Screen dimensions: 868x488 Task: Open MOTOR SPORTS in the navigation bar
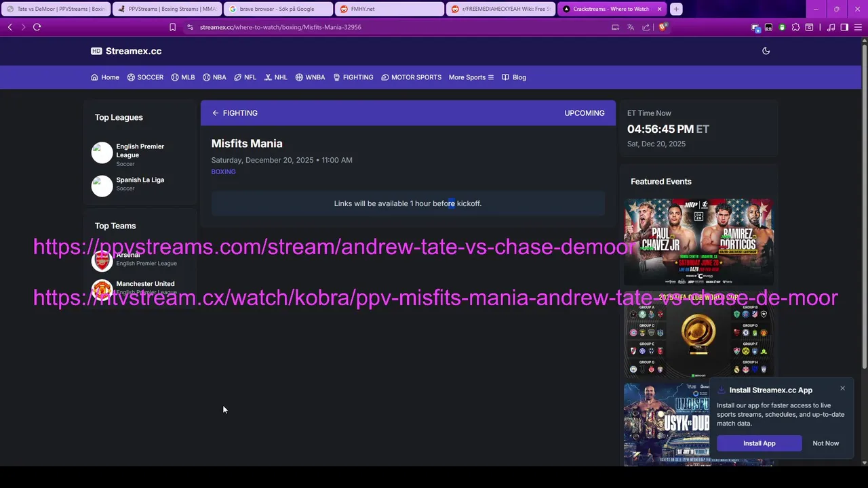click(x=412, y=77)
